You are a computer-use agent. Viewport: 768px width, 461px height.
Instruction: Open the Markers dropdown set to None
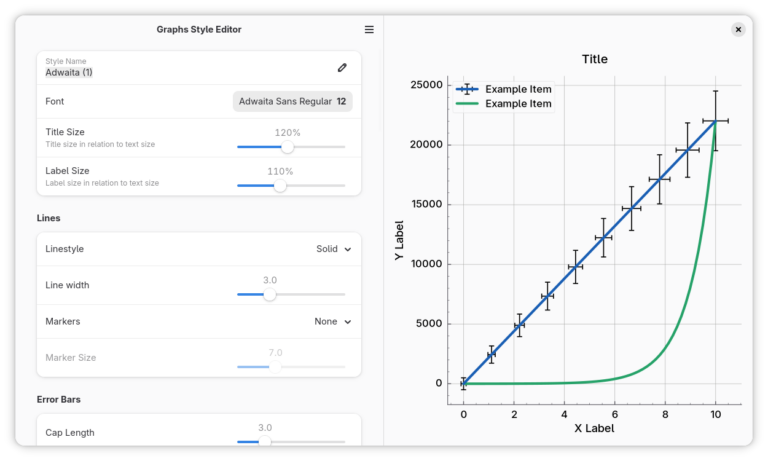tap(332, 322)
